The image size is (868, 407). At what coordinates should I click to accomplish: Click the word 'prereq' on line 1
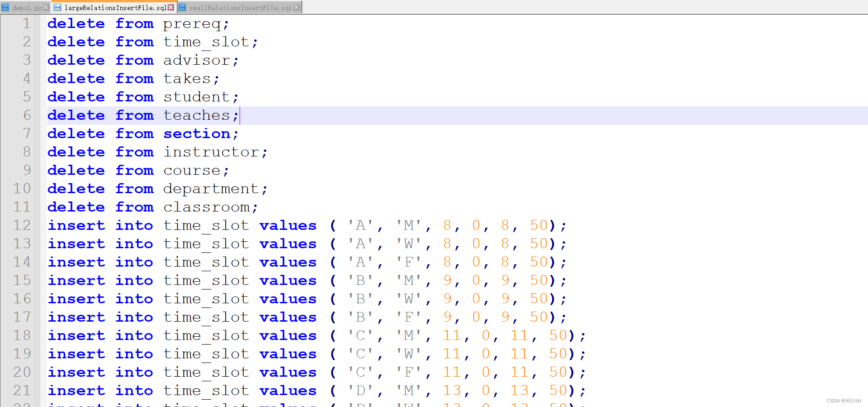coord(192,24)
